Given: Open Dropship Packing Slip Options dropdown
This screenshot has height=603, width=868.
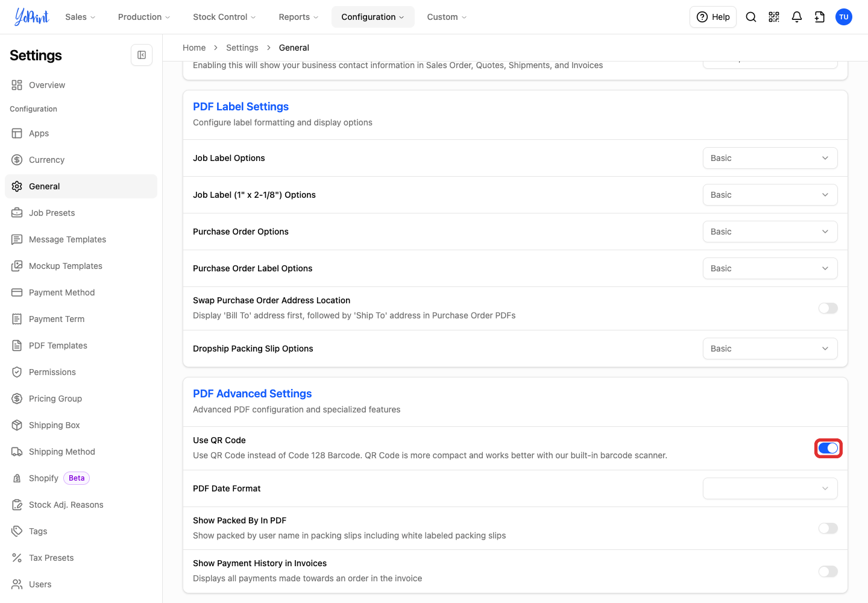Looking at the screenshot, I should 770,349.
